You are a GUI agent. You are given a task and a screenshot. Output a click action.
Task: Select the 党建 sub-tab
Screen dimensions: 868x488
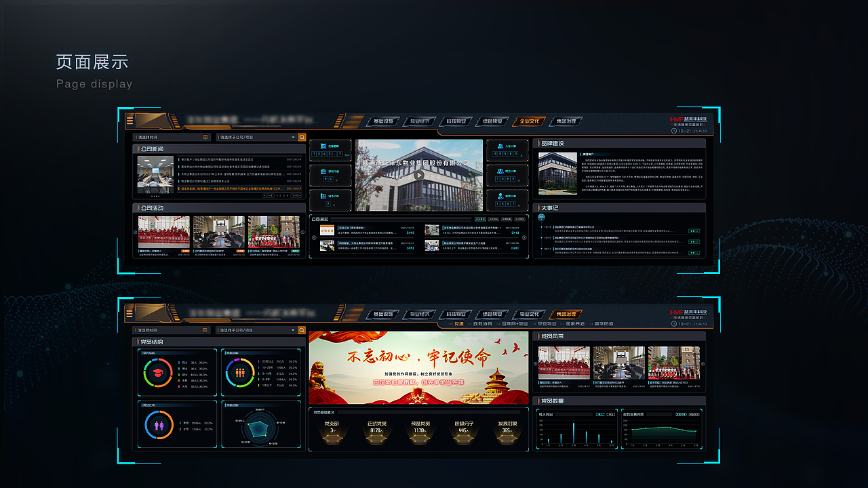click(459, 324)
